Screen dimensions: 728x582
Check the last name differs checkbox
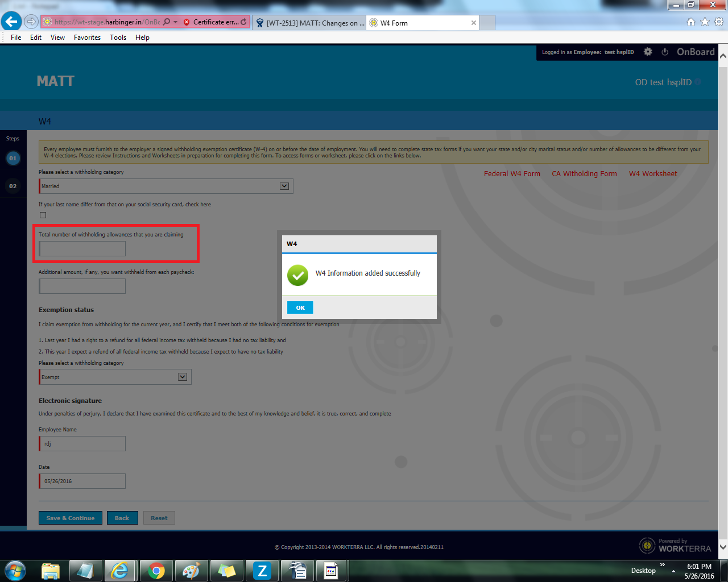tap(43, 215)
